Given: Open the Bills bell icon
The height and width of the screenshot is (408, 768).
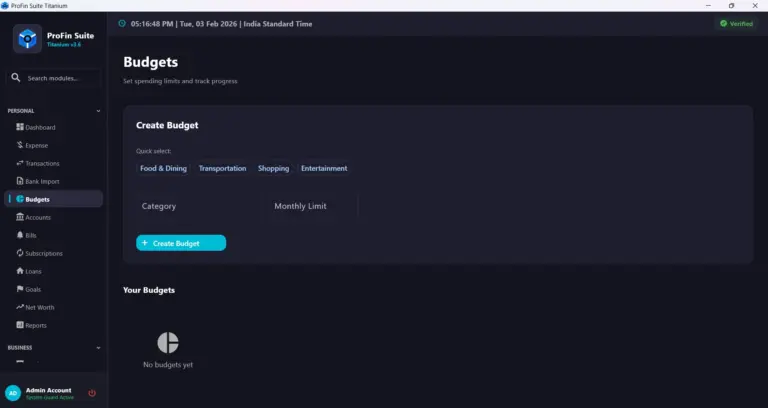Looking at the screenshot, I should point(20,235).
